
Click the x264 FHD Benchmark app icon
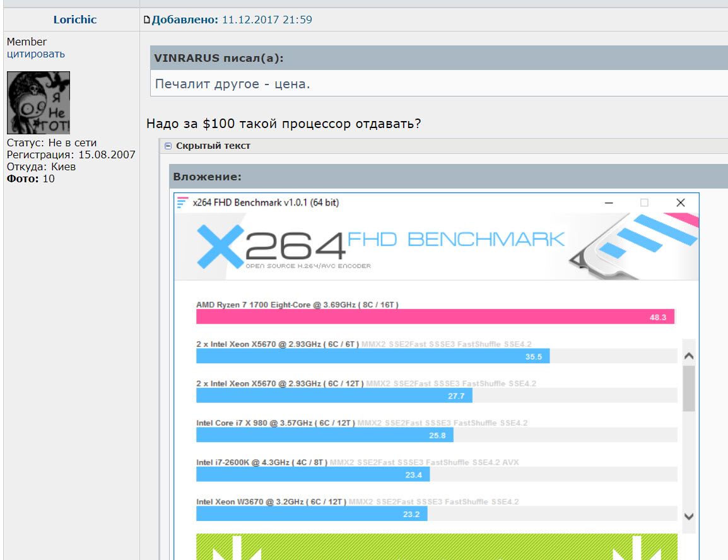tap(182, 202)
